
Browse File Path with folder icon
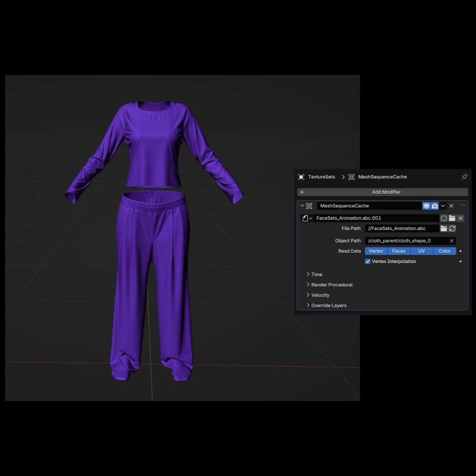443,229
